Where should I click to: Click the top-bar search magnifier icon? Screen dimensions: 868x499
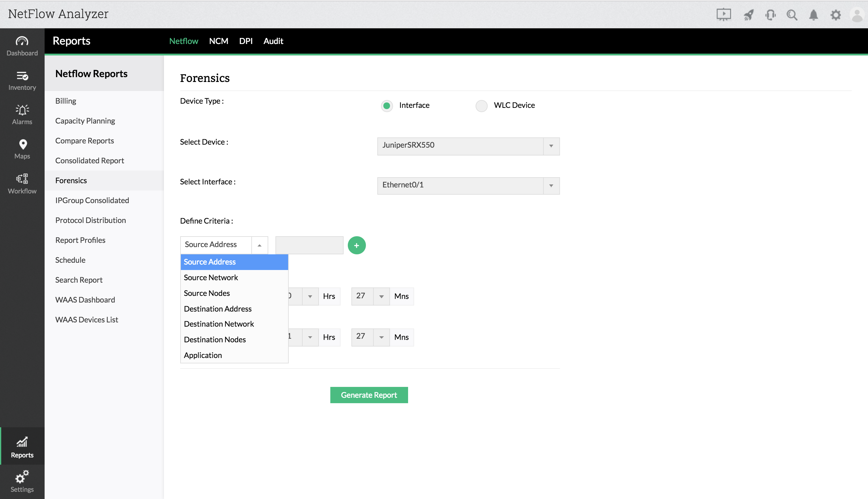pos(792,15)
